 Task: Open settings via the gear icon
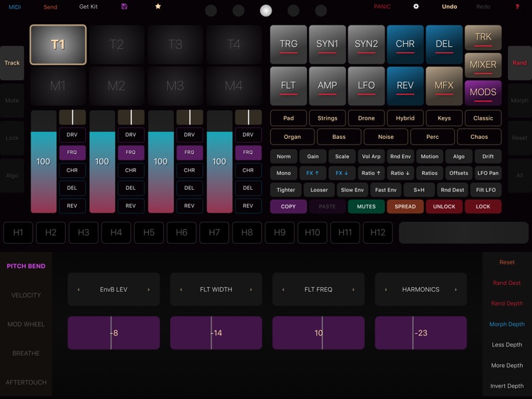pyautogui.click(x=416, y=6)
